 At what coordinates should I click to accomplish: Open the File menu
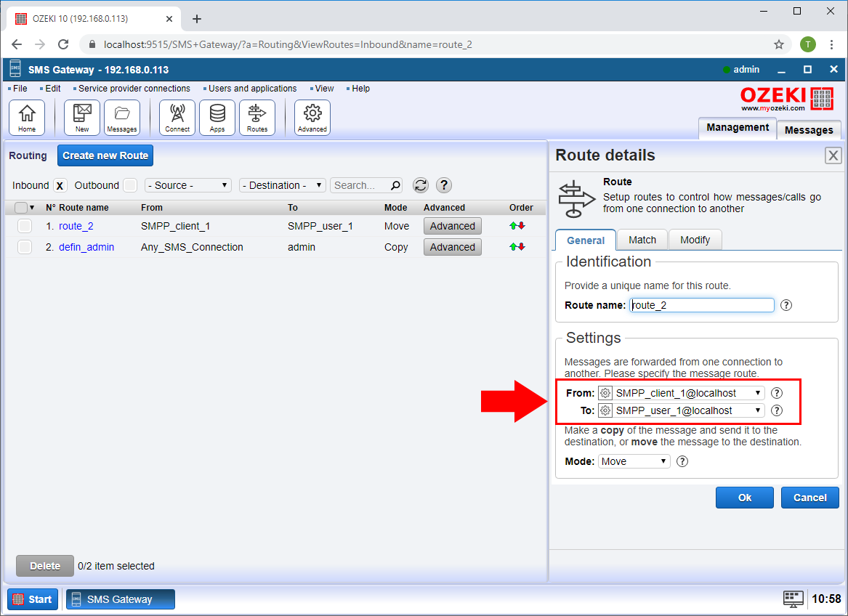[x=20, y=89]
